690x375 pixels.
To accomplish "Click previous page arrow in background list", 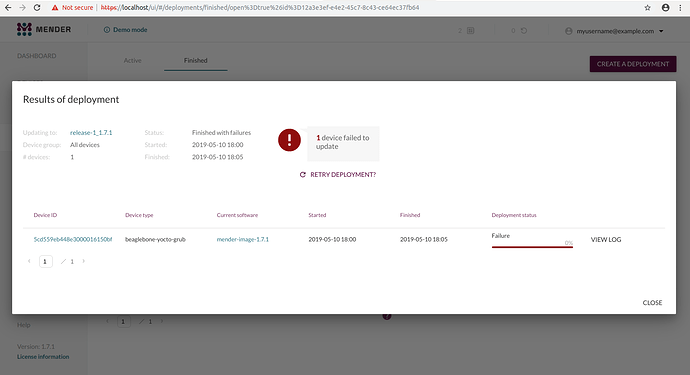I will 107,321.
